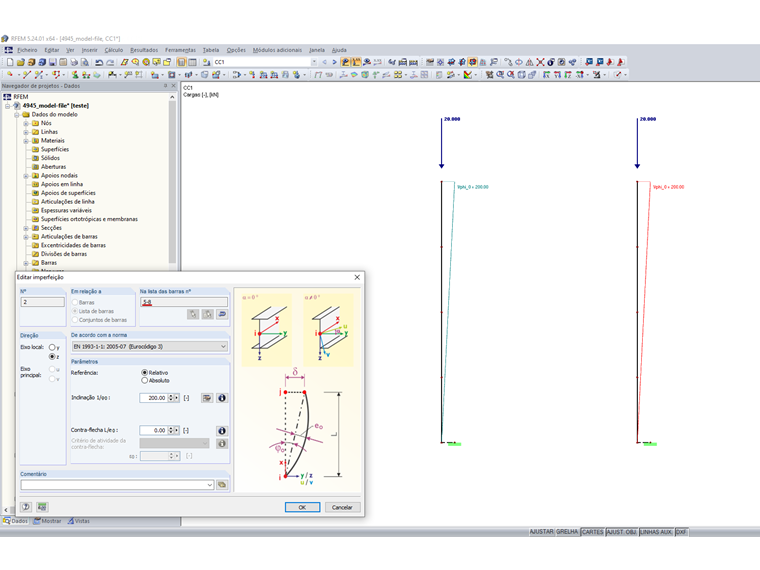Increase the Inclinação value with the up spinner
This screenshot has width=760, height=570.
[171, 396]
